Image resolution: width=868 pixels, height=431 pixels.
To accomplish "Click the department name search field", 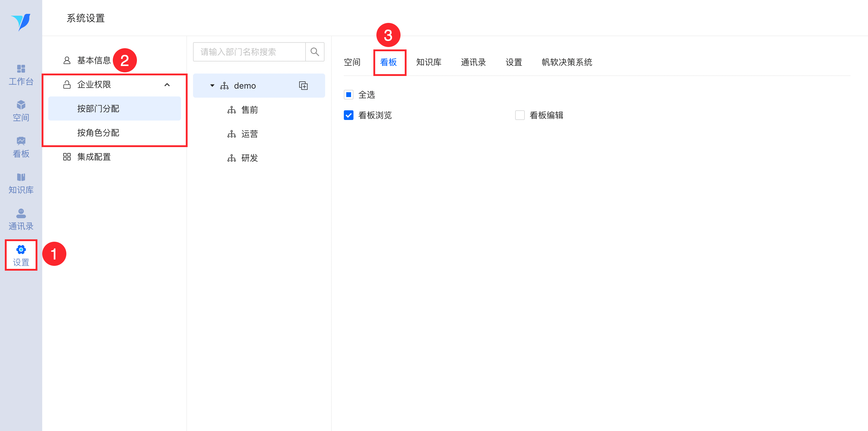I will (x=249, y=52).
